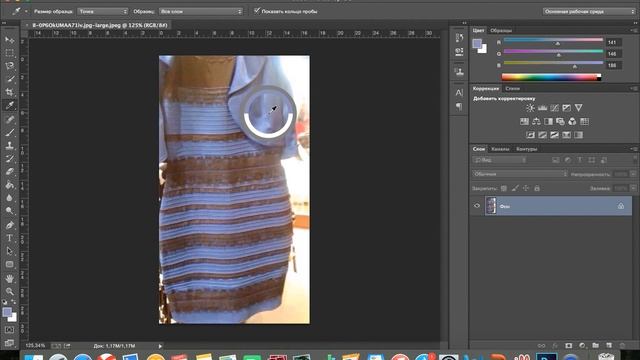
Task: Delete layer with trash icon
Action: pos(622,345)
